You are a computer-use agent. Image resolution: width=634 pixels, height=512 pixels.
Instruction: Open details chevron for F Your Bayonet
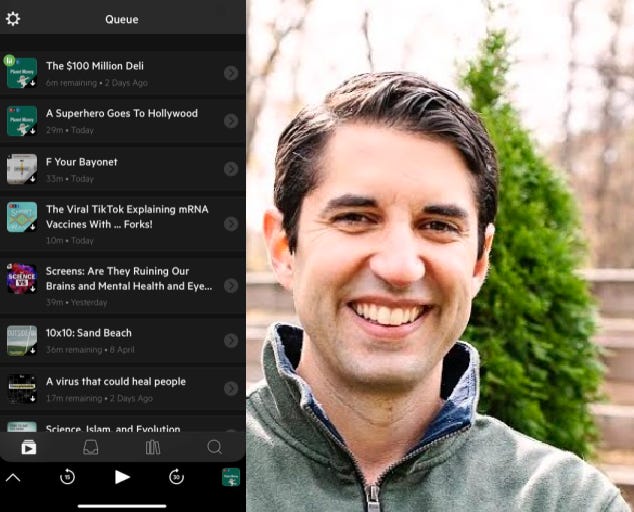(231, 169)
